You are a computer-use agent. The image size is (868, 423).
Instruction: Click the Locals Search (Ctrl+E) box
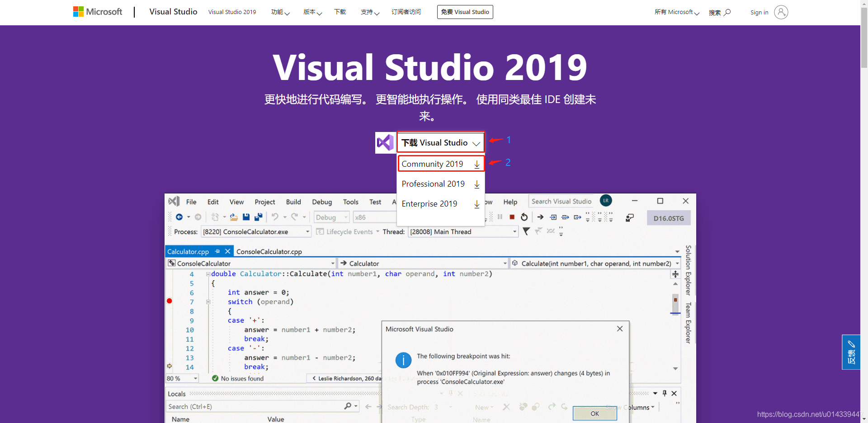(x=262, y=407)
